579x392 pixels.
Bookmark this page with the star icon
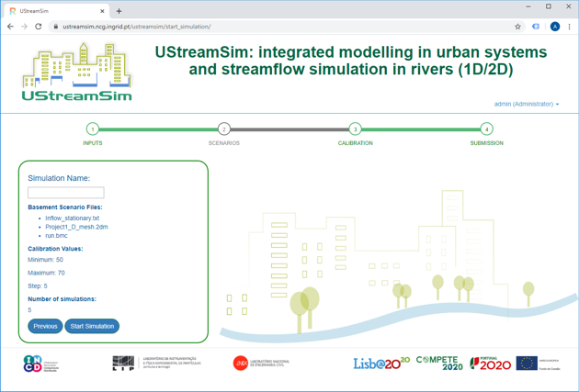(x=517, y=27)
